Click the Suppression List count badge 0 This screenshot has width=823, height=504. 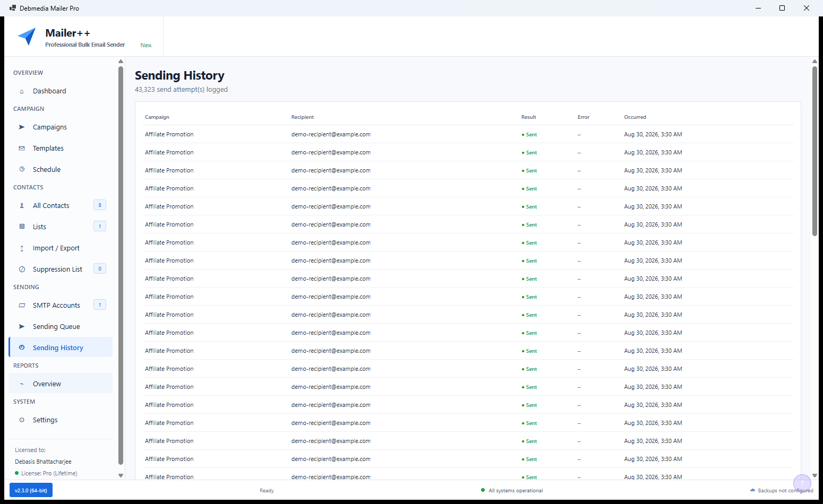point(100,269)
